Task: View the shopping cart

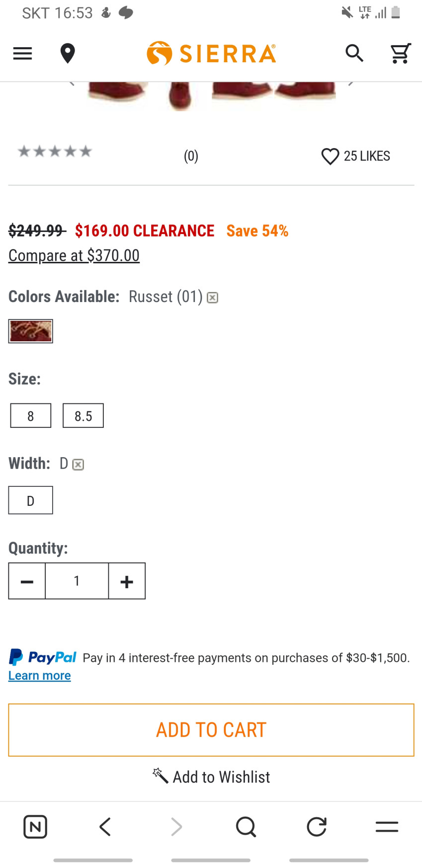Action: [400, 53]
